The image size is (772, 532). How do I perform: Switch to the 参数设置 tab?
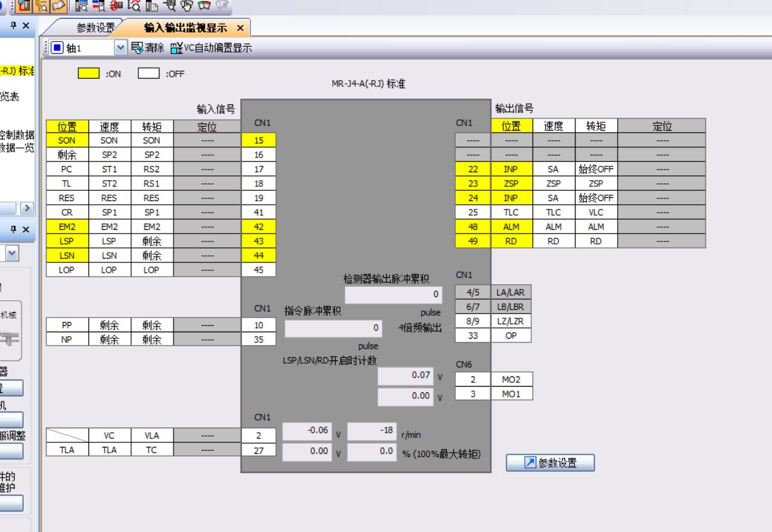click(95, 28)
